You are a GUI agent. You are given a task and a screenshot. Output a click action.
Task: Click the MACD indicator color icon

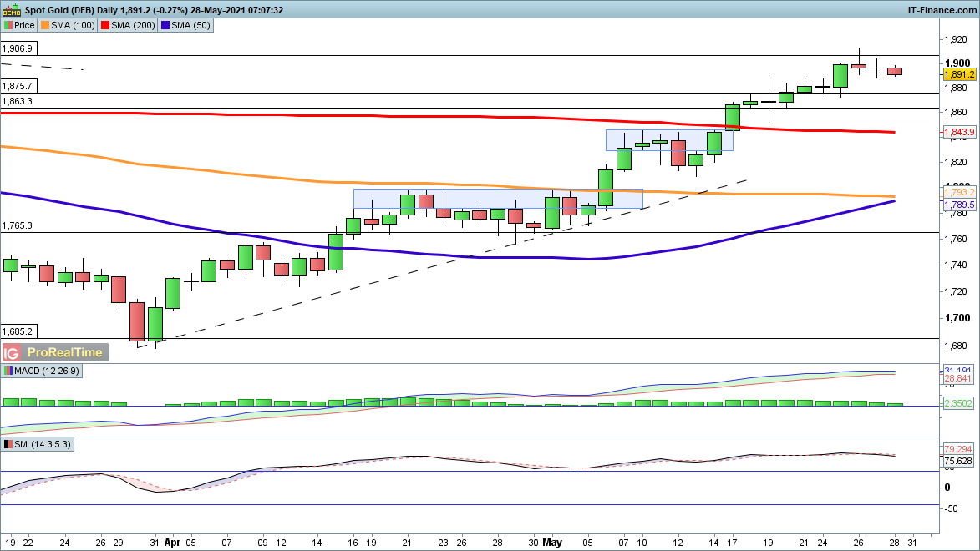pyautogui.click(x=9, y=371)
